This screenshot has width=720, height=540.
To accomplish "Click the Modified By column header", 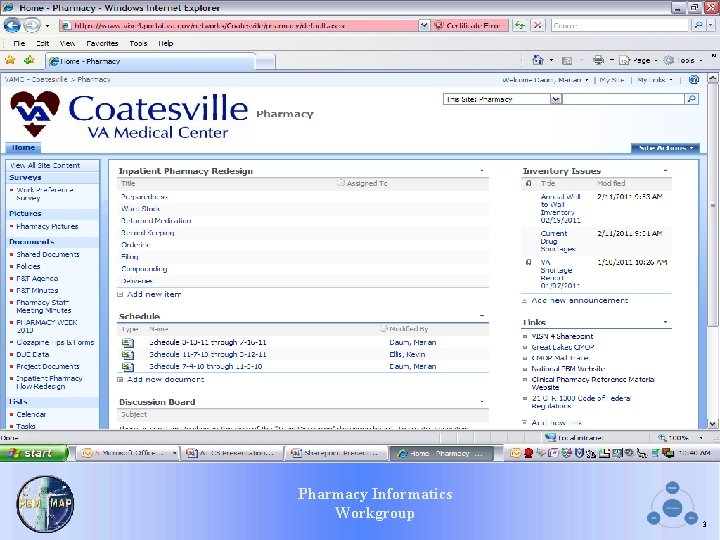I will pos(408,329).
